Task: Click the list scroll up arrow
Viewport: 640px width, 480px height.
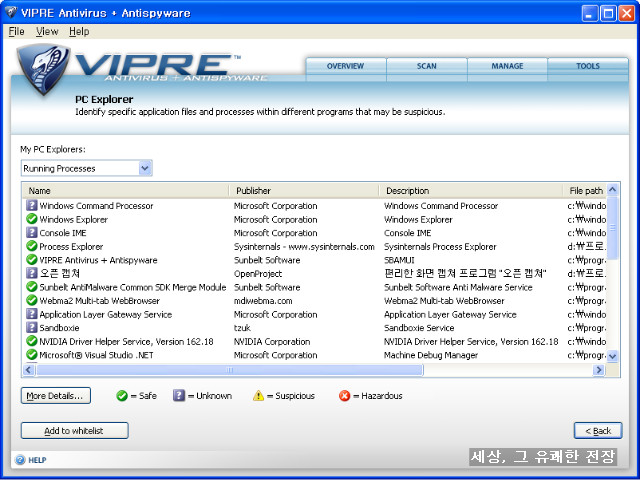Action: pyautogui.click(x=613, y=189)
